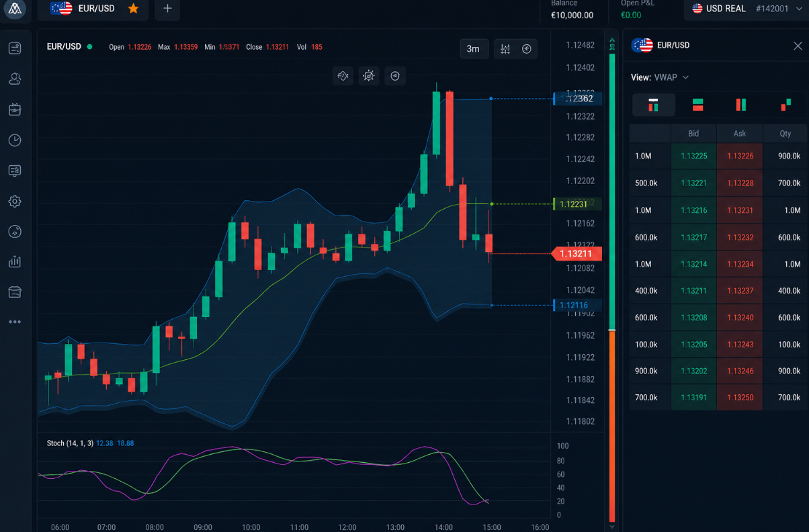The image size is (809, 532).
Task: Switch to the EUR/USD instrument tab
Action: coord(94,9)
